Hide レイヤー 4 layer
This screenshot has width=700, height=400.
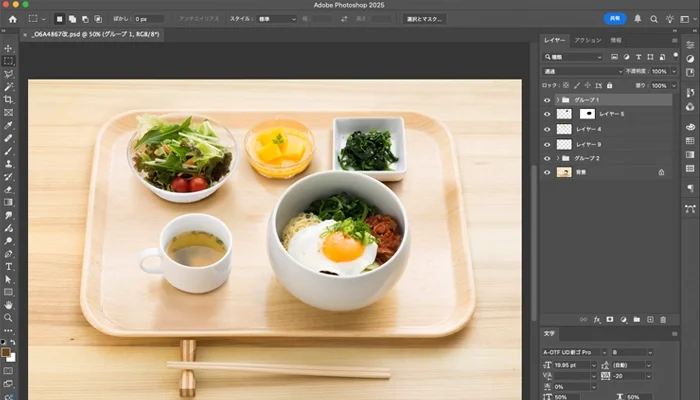547,129
